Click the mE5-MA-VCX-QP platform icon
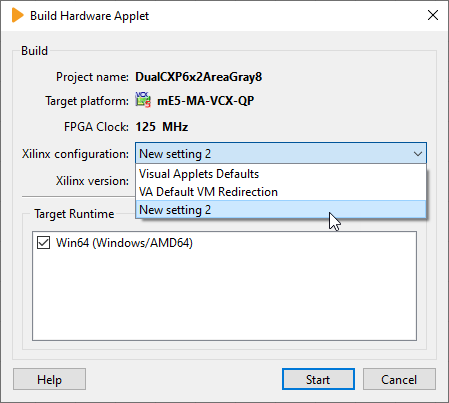 pyautogui.click(x=143, y=100)
